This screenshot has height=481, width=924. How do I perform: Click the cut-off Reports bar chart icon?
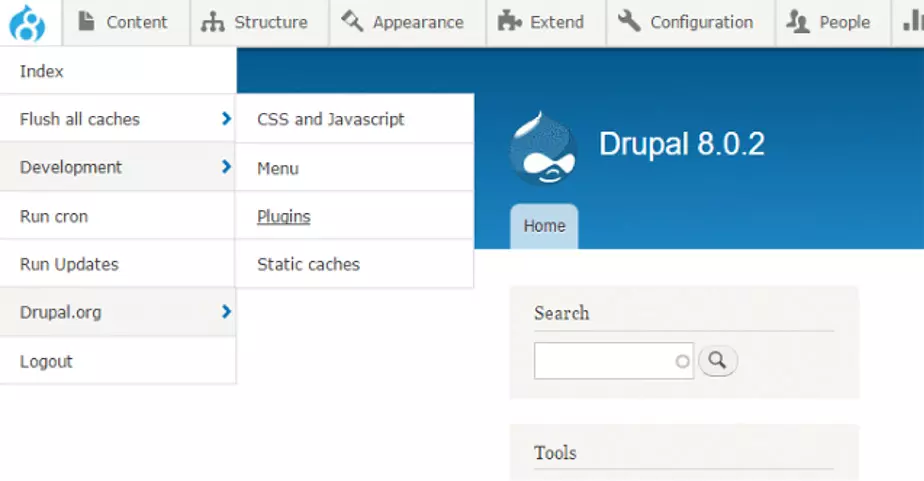913,21
